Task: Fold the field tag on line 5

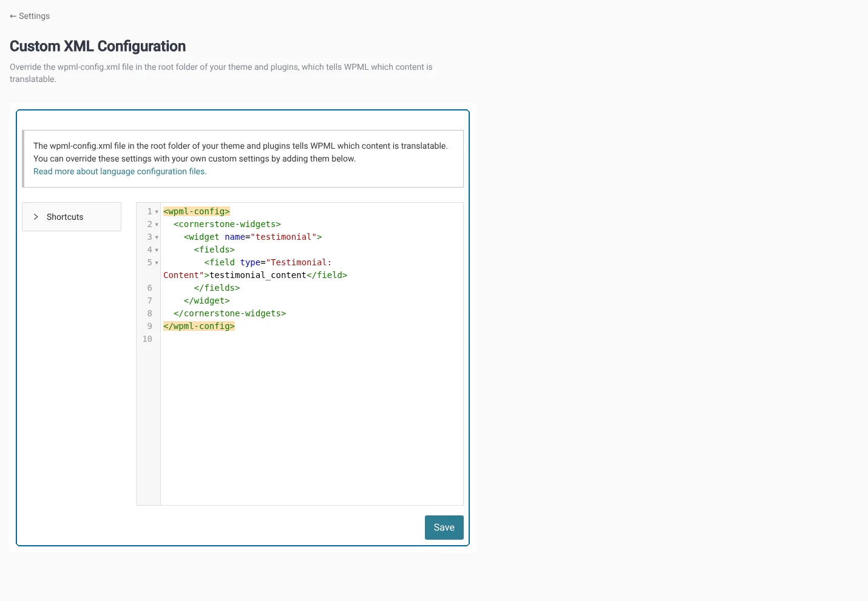Action: [x=157, y=263]
